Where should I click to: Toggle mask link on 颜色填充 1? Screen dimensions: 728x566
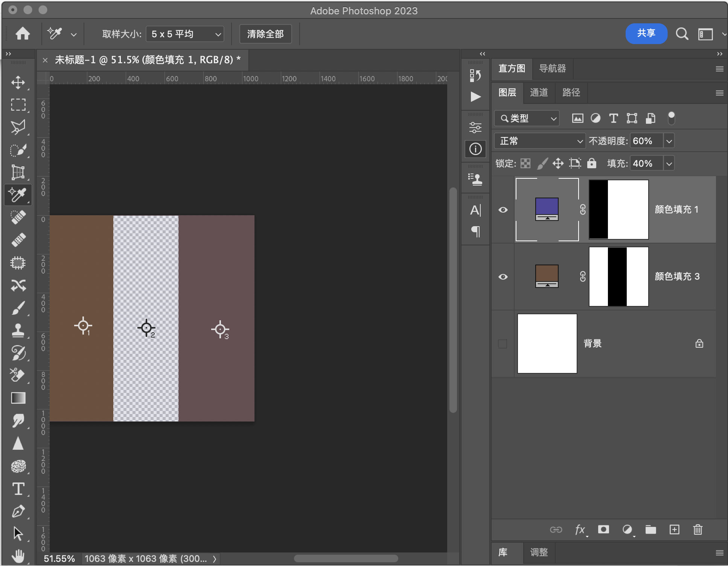pyautogui.click(x=583, y=210)
